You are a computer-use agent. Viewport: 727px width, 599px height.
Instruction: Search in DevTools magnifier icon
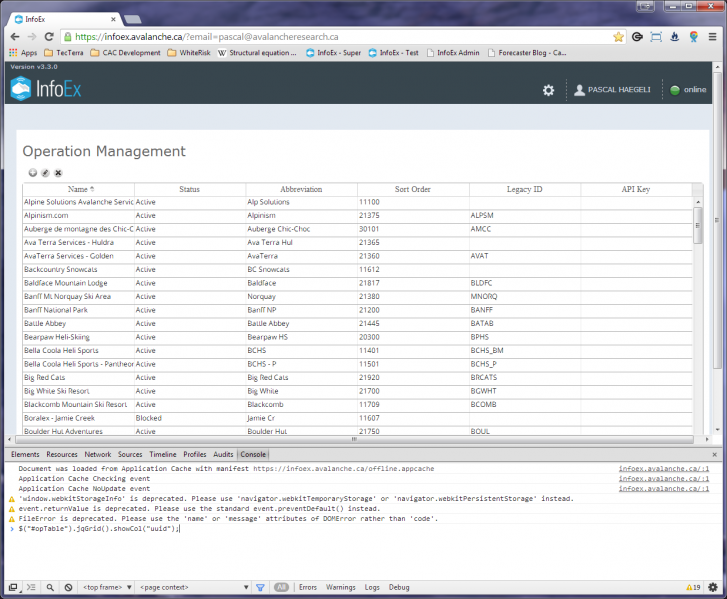[x=50, y=587]
